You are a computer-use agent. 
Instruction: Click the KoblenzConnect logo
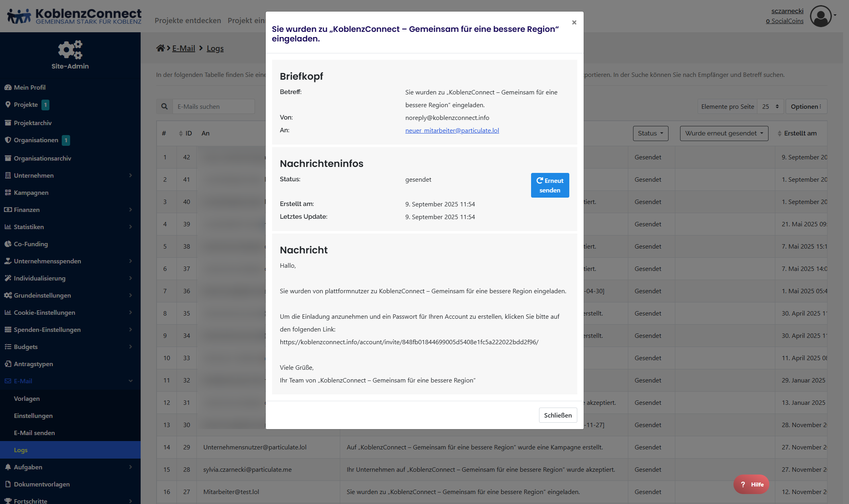click(75, 16)
